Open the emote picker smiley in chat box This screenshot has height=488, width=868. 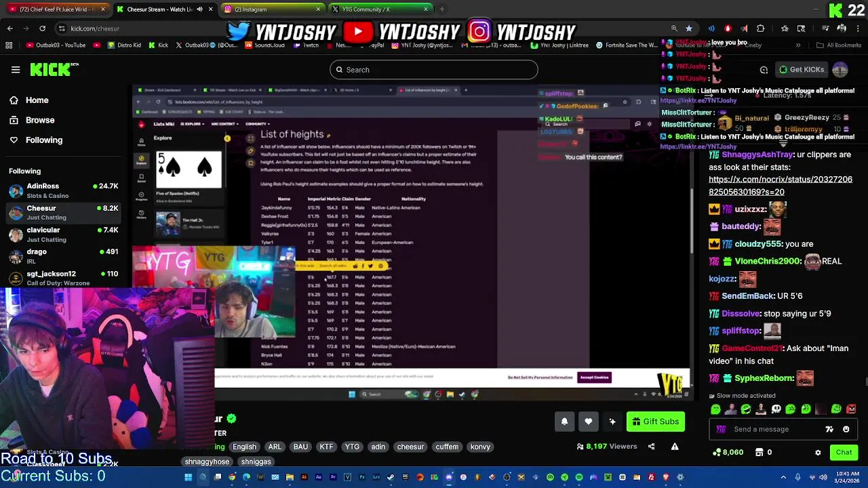click(846, 429)
